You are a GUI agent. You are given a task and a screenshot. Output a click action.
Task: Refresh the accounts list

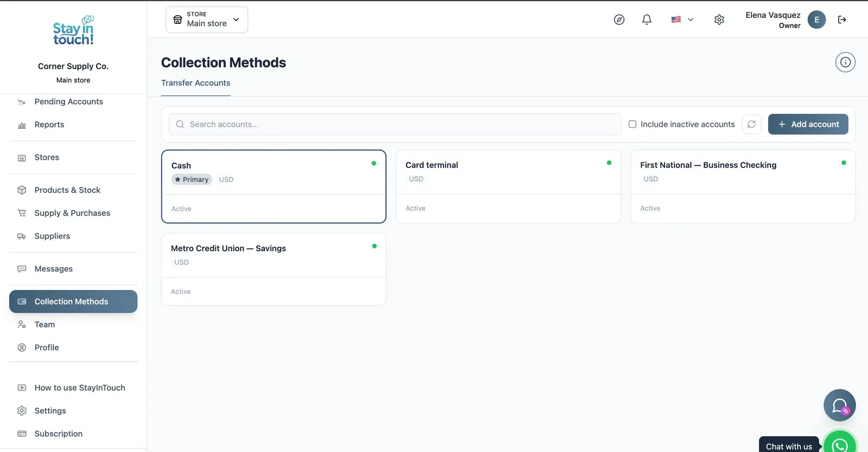click(751, 124)
